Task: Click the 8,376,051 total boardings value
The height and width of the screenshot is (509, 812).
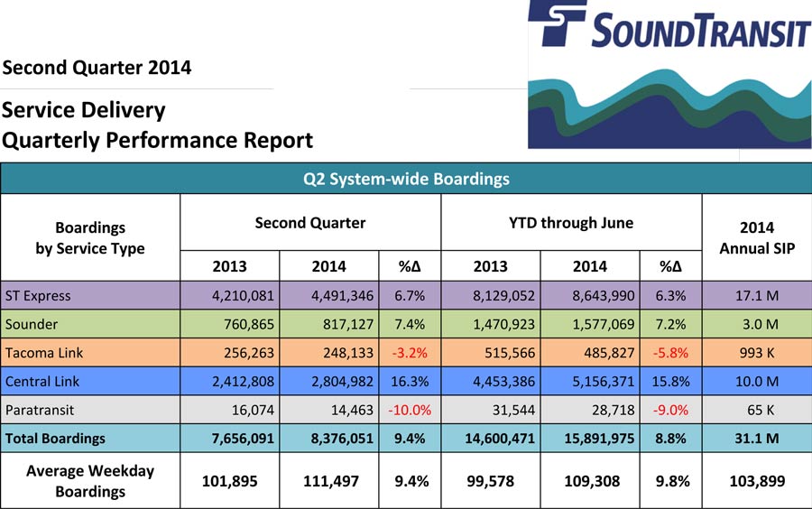Action: pyautogui.click(x=328, y=439)
